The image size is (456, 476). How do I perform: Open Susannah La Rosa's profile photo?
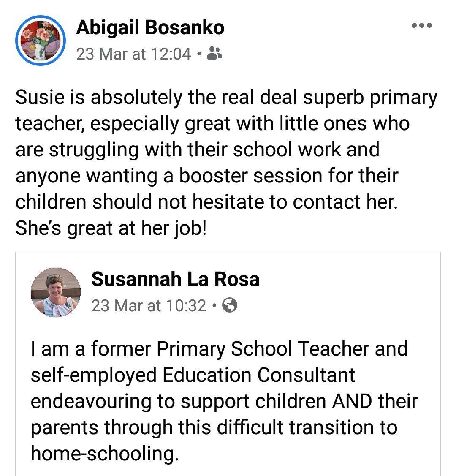pos(56,292)
